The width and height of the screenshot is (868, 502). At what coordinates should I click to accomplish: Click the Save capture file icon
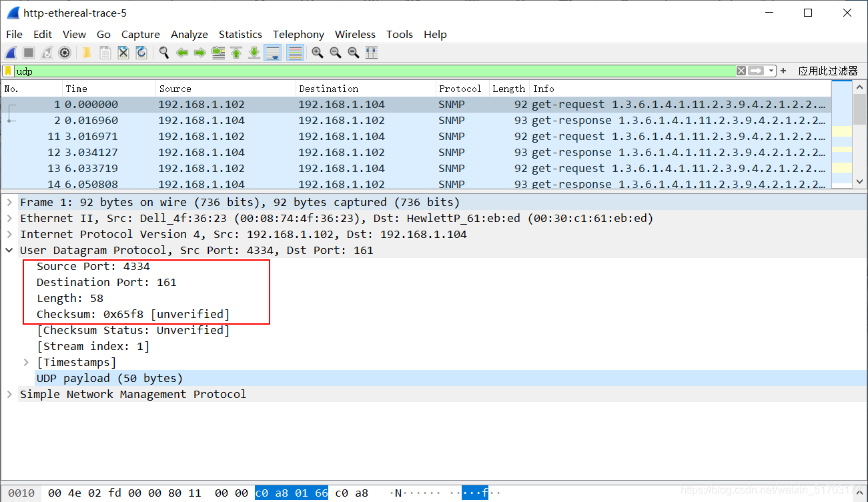(x=105, y=53)
